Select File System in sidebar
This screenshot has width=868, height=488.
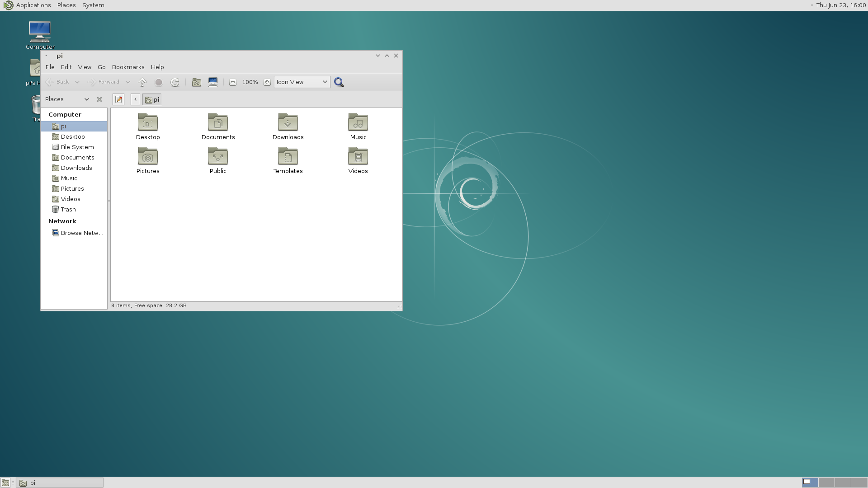[74, 147]
